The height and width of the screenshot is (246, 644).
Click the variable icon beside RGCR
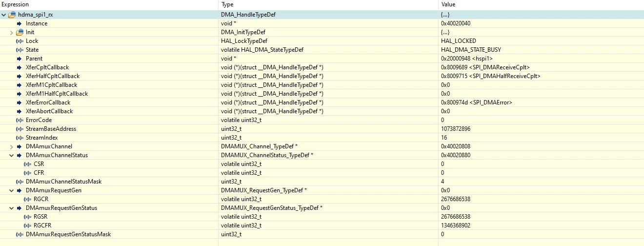[x=27, y=199]
